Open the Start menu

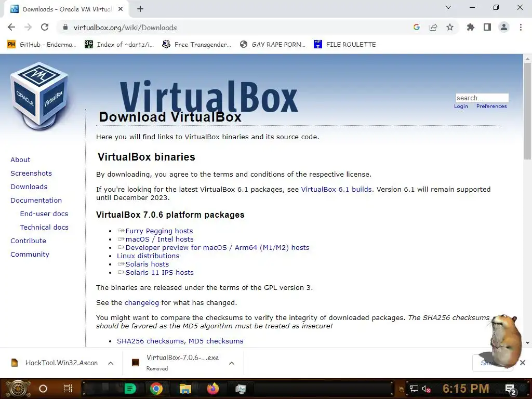tap(18, 389)
